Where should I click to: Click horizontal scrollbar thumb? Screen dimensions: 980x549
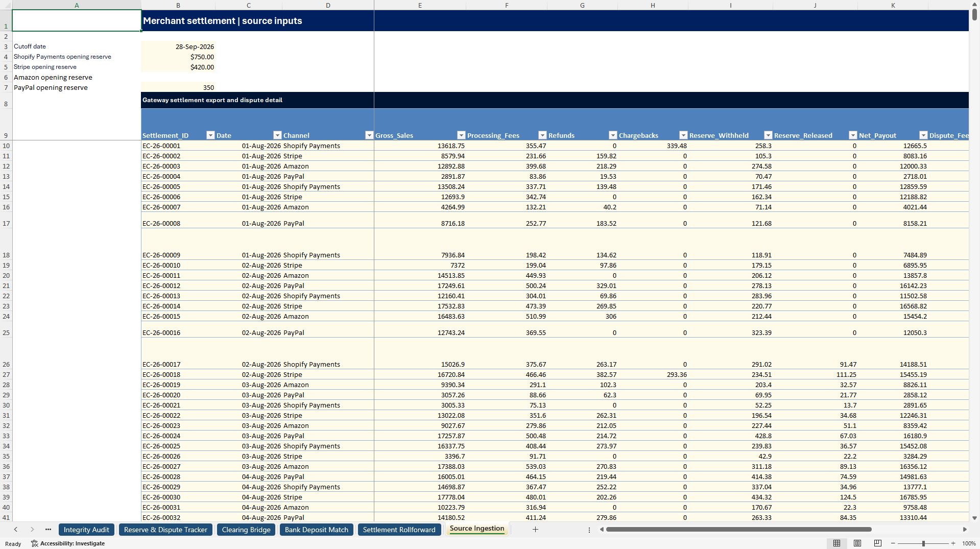point(738,530)
